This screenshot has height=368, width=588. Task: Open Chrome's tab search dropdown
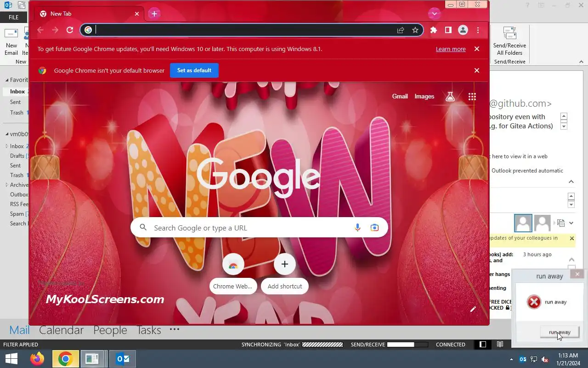pyautogui.click(x=434, y=14)
